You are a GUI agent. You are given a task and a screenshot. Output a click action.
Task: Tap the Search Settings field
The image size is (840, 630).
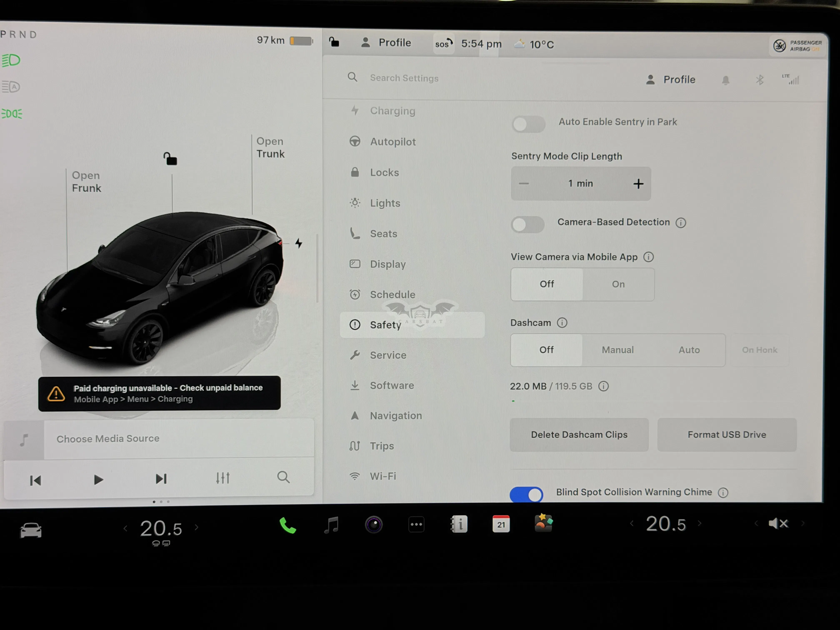pyautogui.click(x=404, y=78)
